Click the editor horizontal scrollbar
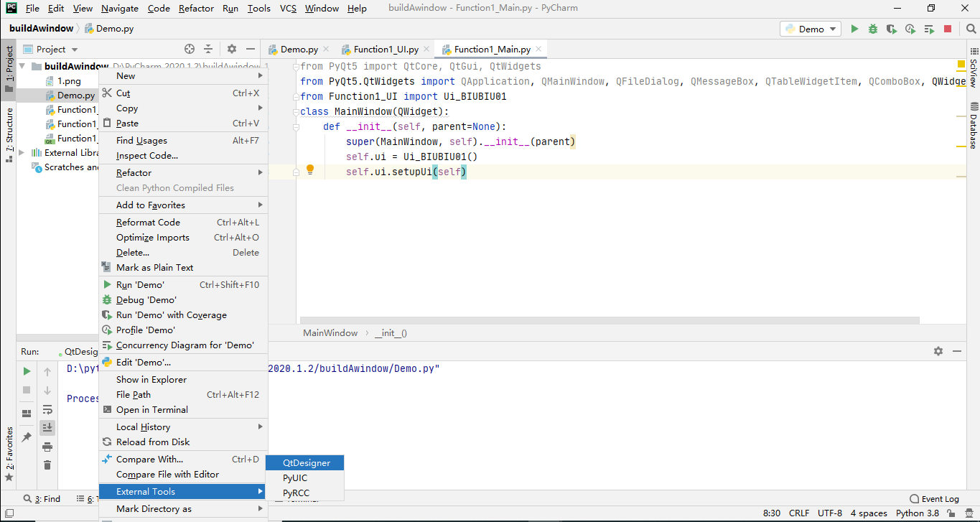The height and width of the screenshot is (522, 980). pyautogui.click(x=610, y=320)
